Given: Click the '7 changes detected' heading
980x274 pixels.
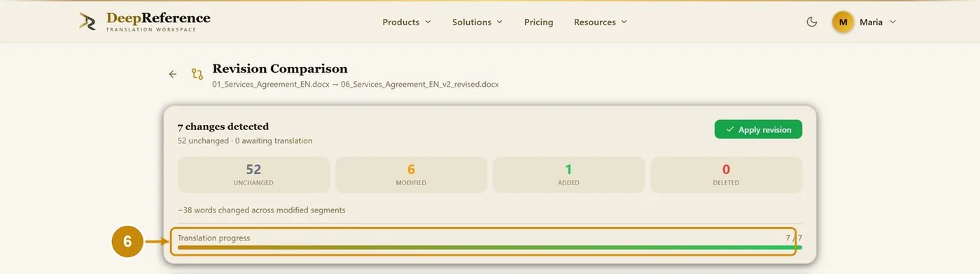Looking at the screenshot, I should tap(223, 127).
